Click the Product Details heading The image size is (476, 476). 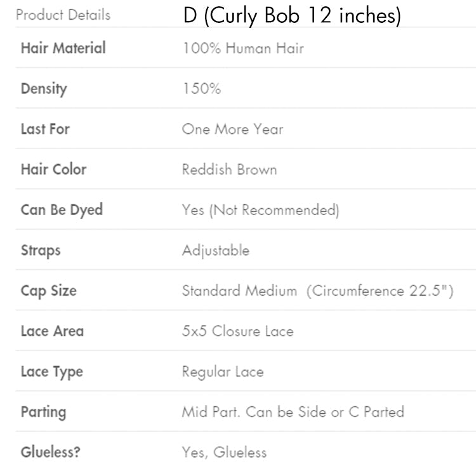pyautogui.click(x=63, y=15)
